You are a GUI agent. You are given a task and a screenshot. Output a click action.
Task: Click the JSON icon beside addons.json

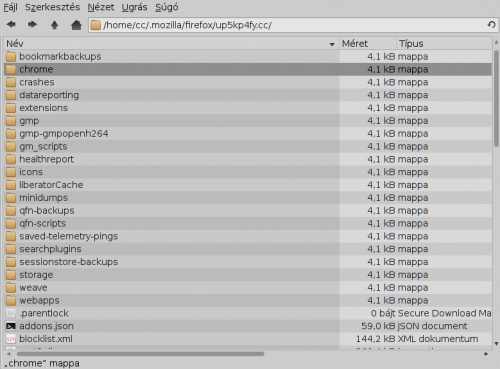tap(11, 326)
